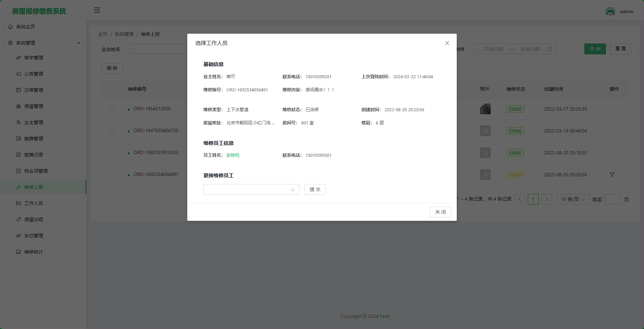Click the 查询 search button
The height and width of the screenshot is (329, 644).
[595, 49]
